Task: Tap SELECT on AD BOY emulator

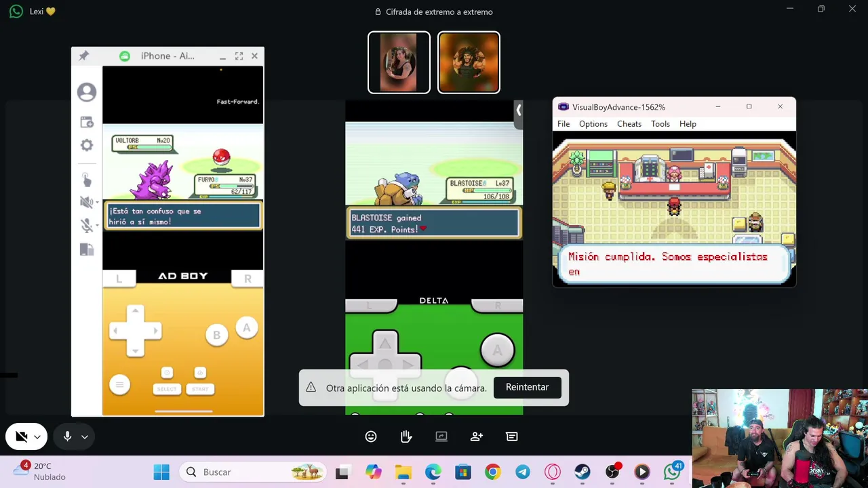Action: tap(167, 389)
